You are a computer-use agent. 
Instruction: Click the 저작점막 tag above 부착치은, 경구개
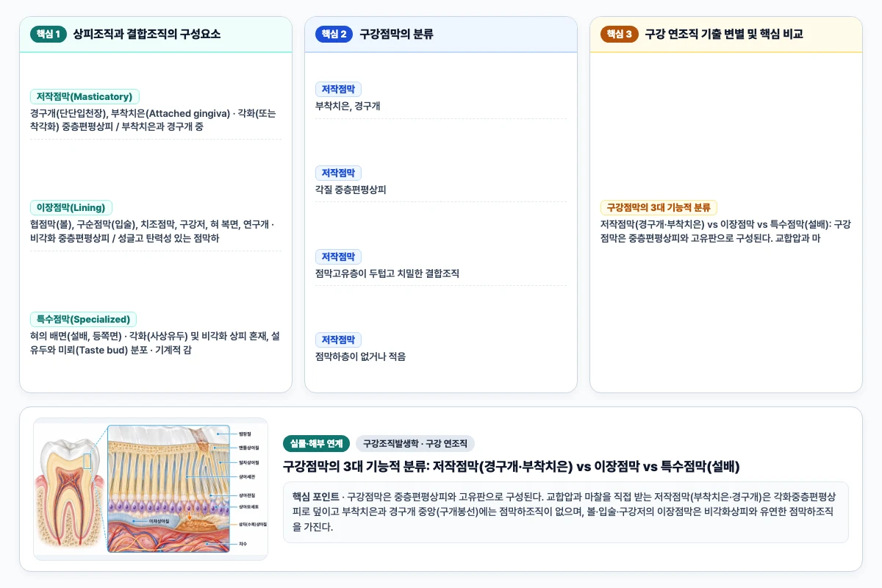(338, 89)
